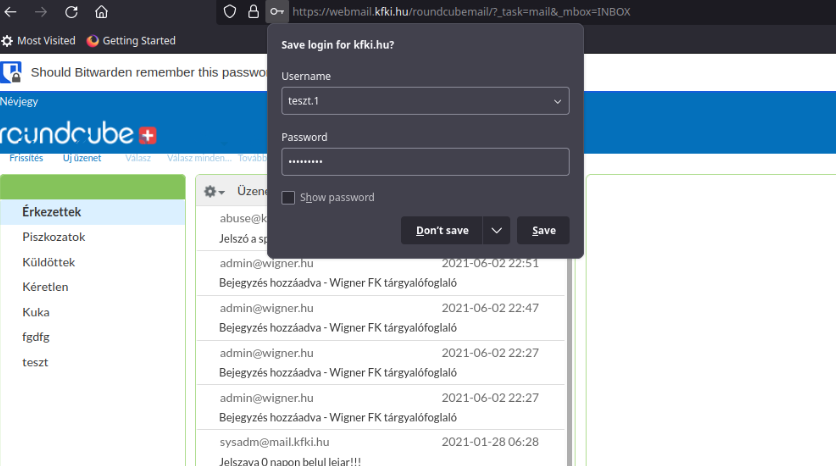This screenshot has width=836, height=466.
Task: Open the admin@wigner.hu message from 22:47
Action: 381,318
